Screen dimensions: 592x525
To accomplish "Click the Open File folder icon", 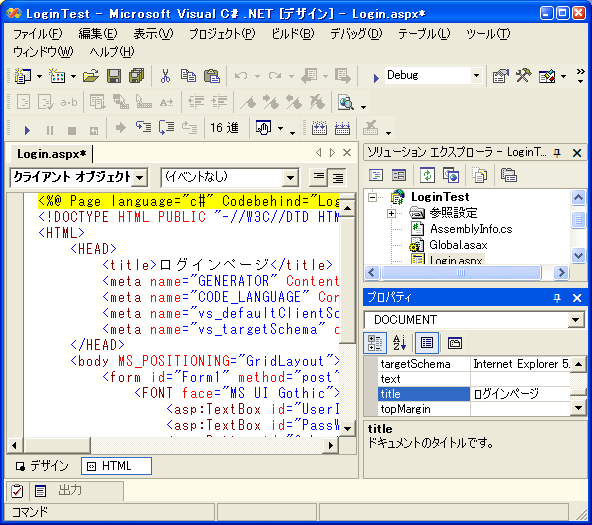I will [91, 76].
